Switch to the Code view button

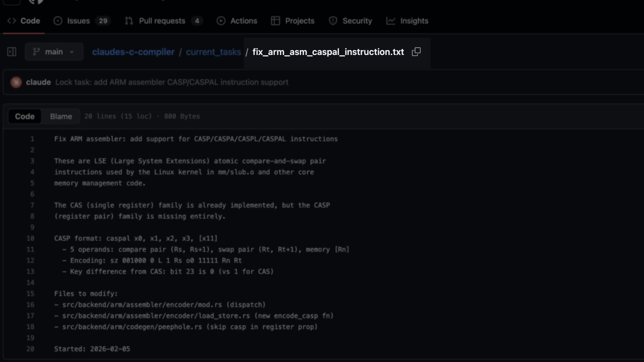click(25, 116)
